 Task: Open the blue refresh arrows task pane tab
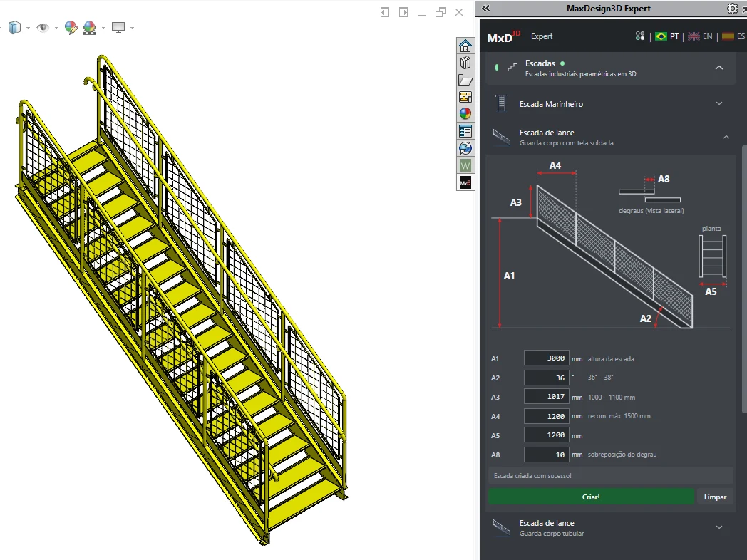(465, 148)
